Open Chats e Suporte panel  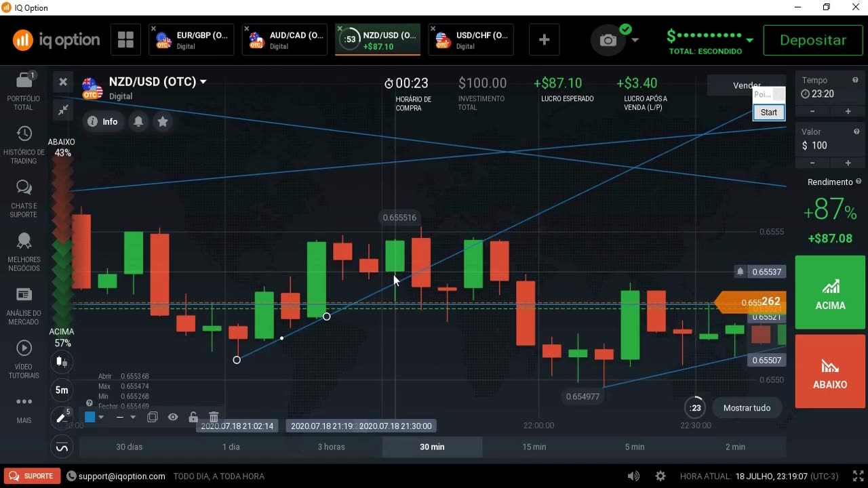pos(24,199)
